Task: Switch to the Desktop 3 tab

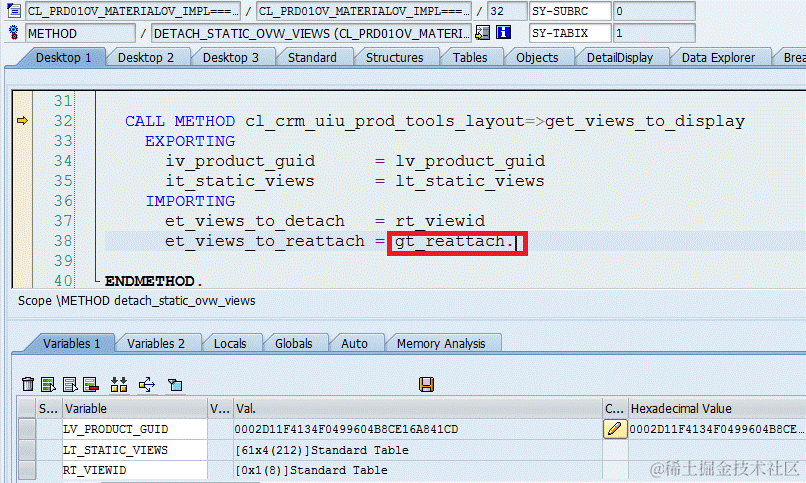Action: coord(230,58)
